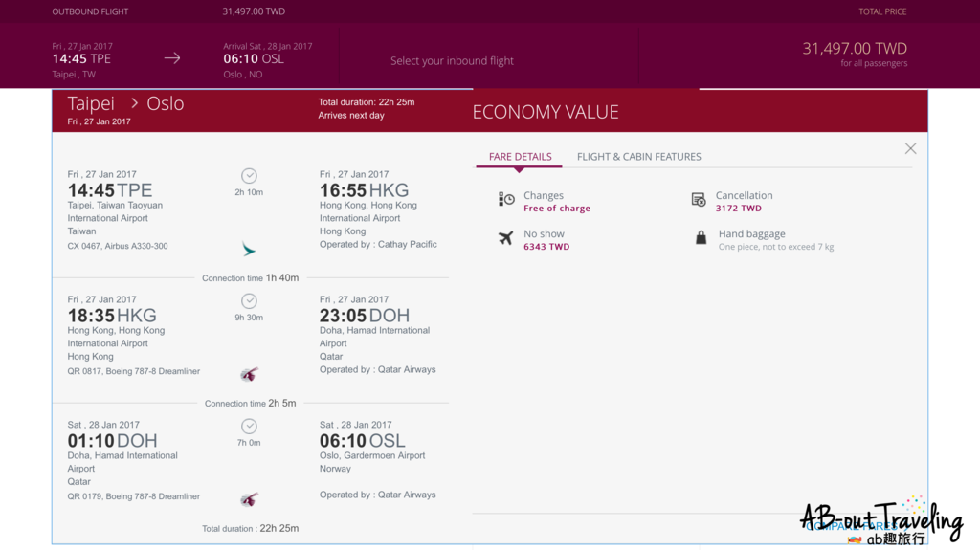Click the clock icon above 9h 30m duration

(x=249, y=301)
